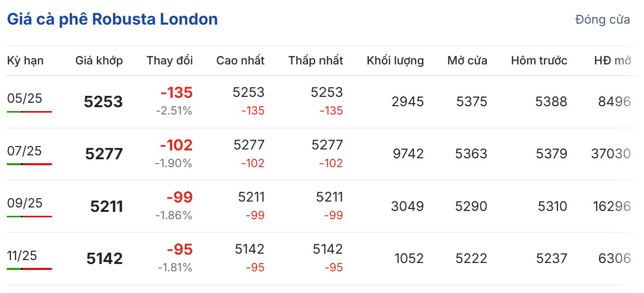Image resolution: width=644 pixels, height=293 pixels.
Task: Select the 09/25 contract term
Action: [25, 203]
